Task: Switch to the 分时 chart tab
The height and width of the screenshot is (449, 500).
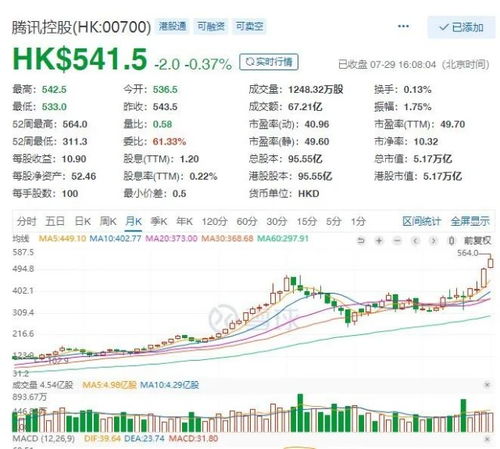Action: tap(26, 221)
